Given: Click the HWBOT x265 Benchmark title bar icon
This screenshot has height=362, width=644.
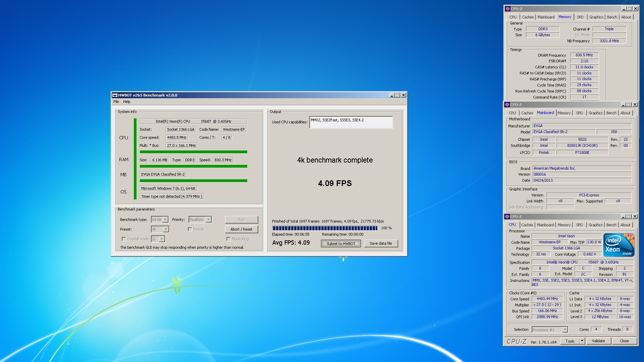Looking at the screenshot, I should (x=115, y=95).
